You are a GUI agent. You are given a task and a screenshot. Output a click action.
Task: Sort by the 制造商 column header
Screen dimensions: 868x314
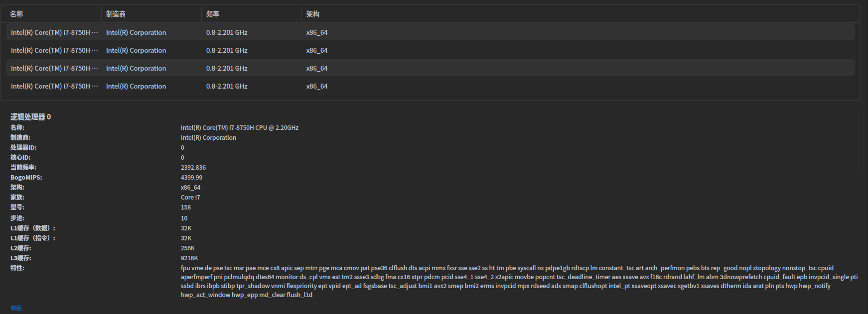click(x=116, y=14)
